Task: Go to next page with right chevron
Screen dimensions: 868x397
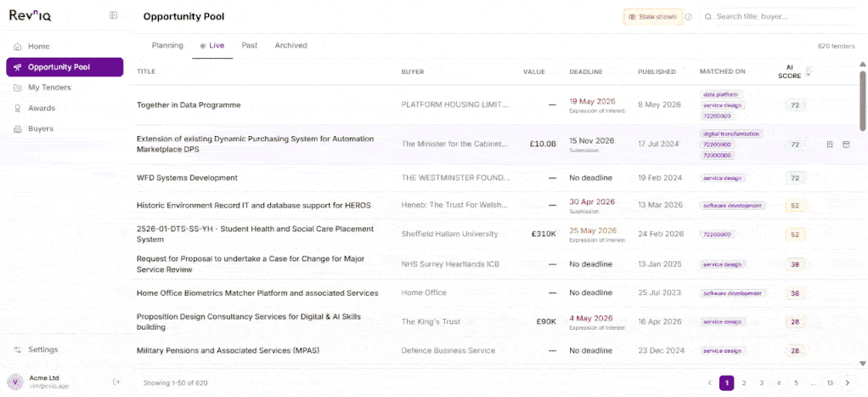Action: [848, 383]
